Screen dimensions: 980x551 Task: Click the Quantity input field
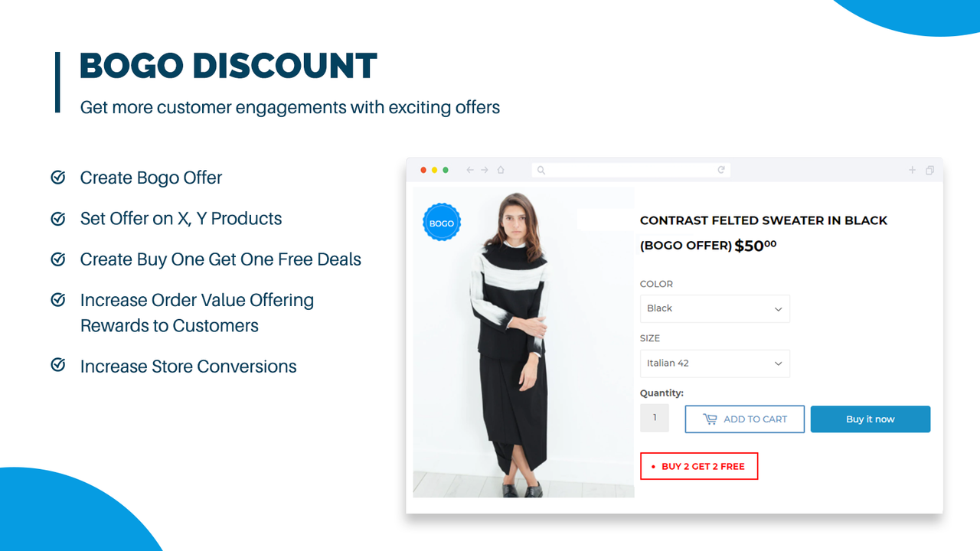click(x=654, y=417)
